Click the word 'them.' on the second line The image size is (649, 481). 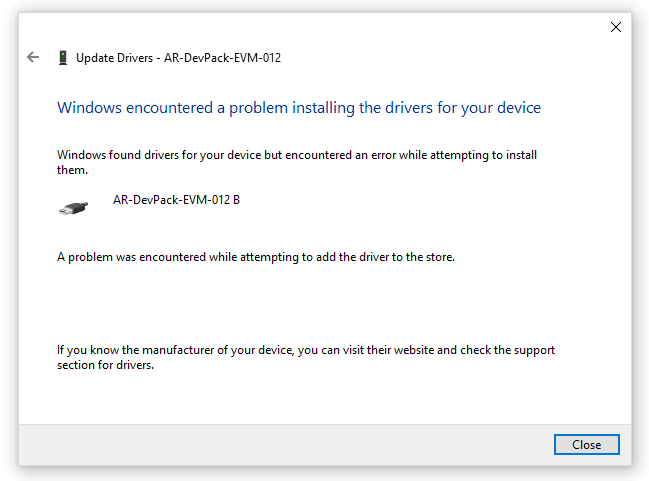click(x=72, y=170)
